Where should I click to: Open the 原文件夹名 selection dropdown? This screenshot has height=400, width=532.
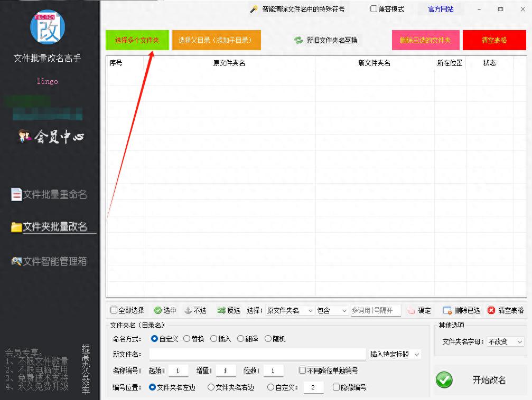[290, 310]
